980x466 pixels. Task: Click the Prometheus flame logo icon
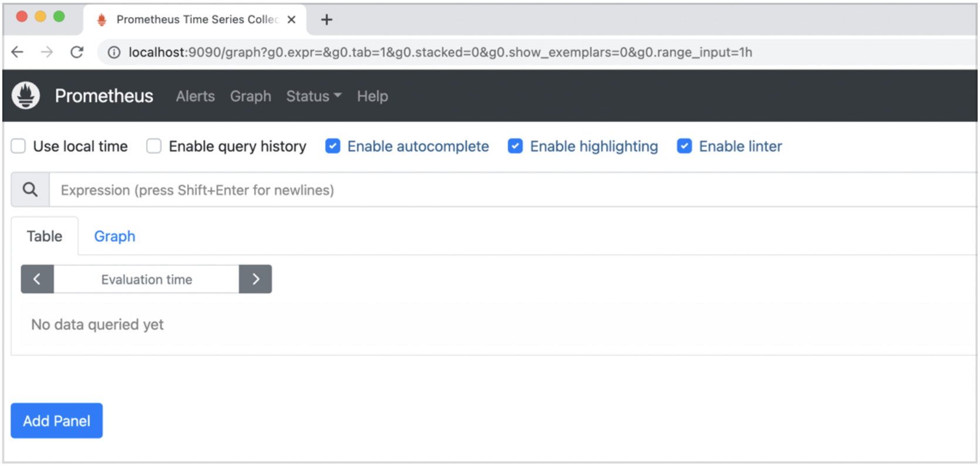[x=26, y=96]
